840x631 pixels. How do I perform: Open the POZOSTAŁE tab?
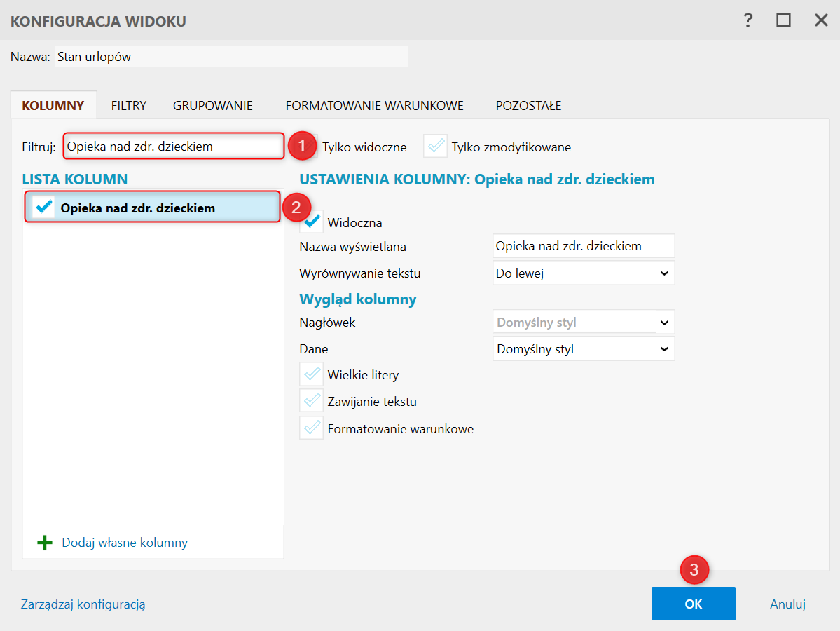[528, 106]
